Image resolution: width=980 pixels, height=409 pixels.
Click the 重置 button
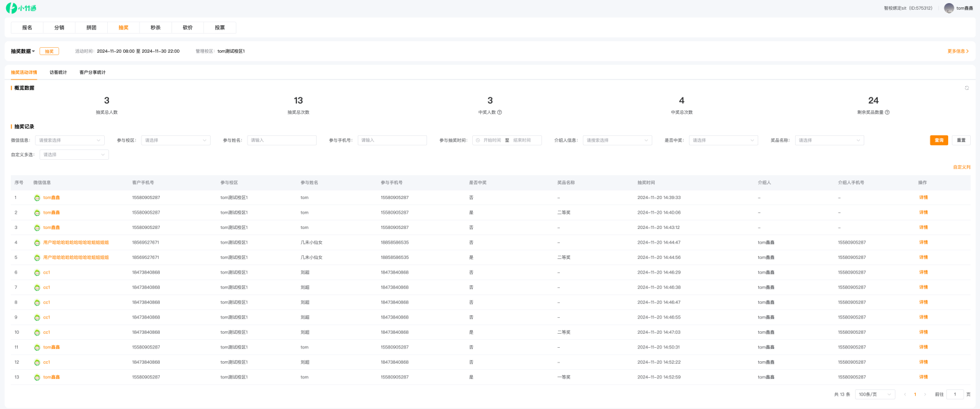[962, 140]
